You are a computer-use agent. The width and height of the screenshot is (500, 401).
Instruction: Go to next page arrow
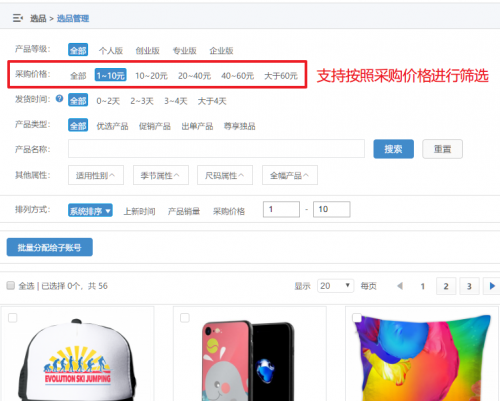pyautogui.click(x=492, y=286)
